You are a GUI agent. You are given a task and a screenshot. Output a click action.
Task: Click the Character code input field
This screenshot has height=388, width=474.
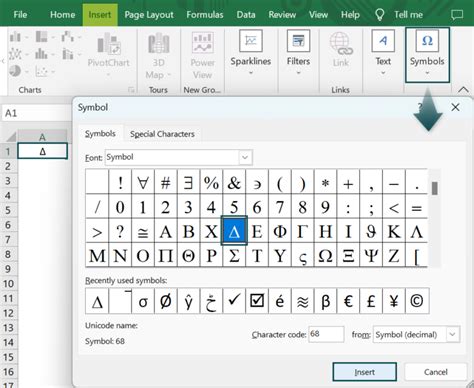[x=326, y=334]
